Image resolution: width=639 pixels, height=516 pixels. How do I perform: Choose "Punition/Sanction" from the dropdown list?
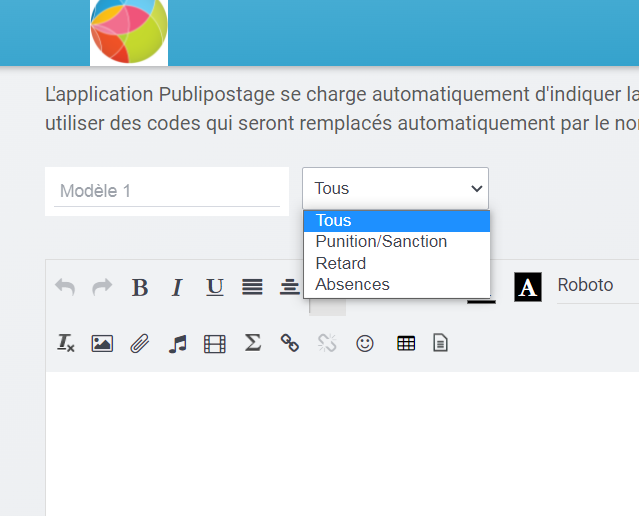[x=381, y=242]
